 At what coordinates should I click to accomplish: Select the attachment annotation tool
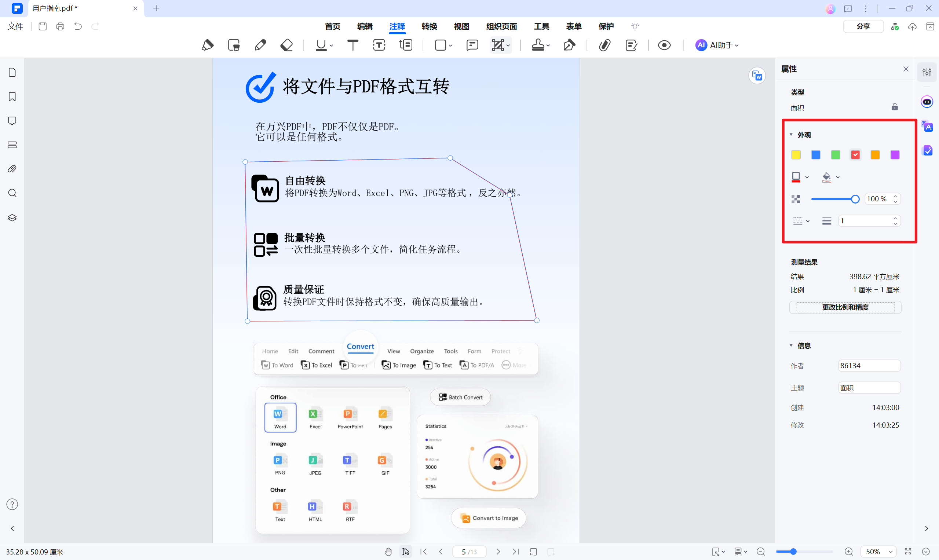coord(604,44)
